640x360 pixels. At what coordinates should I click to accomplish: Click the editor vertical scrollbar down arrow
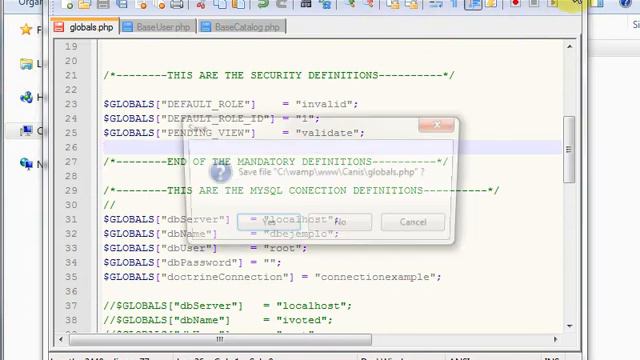569,326
